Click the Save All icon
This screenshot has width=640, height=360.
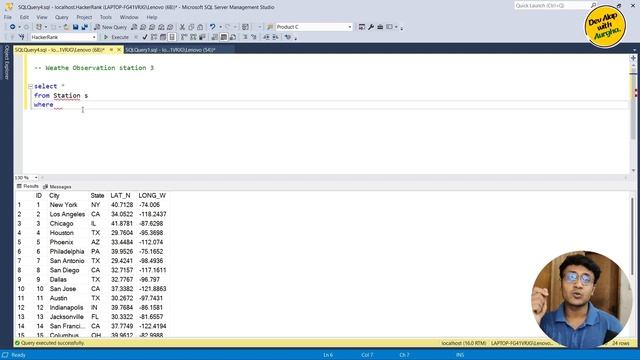84,27
